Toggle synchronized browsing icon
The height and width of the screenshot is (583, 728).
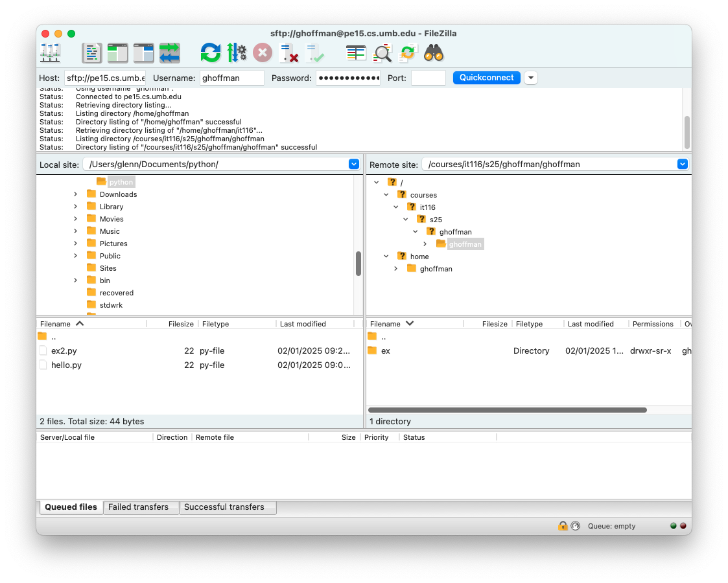coord(408,53)
